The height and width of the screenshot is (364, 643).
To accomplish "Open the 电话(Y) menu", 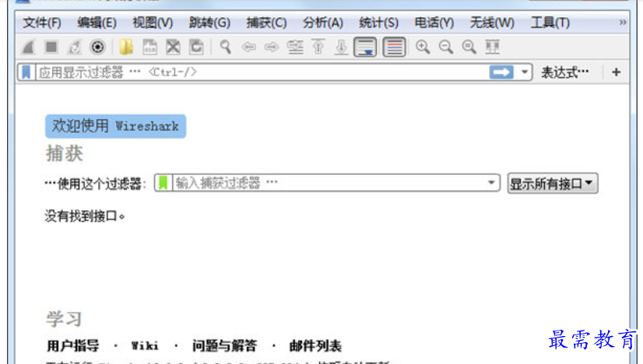I will tap(434, 23).
